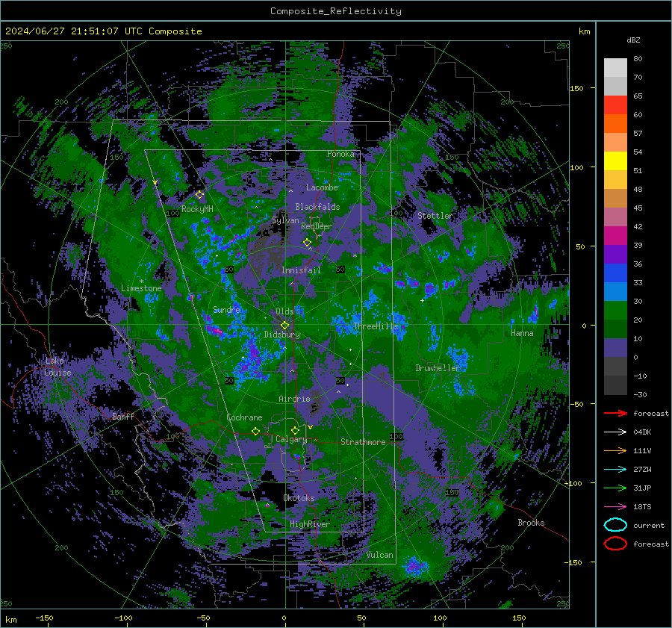Click the word current in legend

coord(649,525)
